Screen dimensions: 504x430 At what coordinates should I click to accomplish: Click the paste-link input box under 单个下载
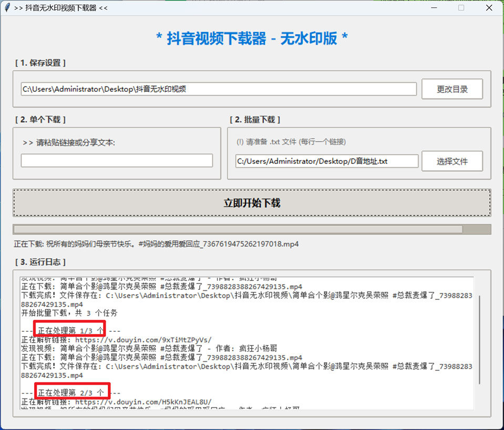point(116,161)
